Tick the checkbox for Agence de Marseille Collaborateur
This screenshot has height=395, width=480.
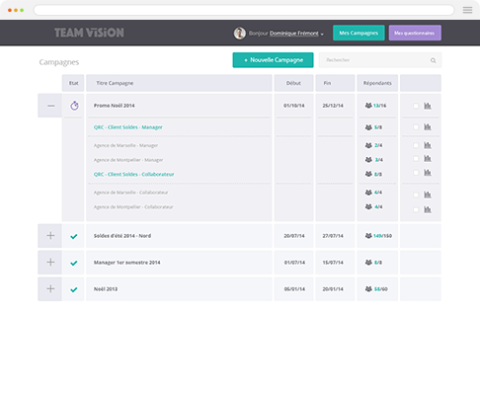tap(416, 195)
